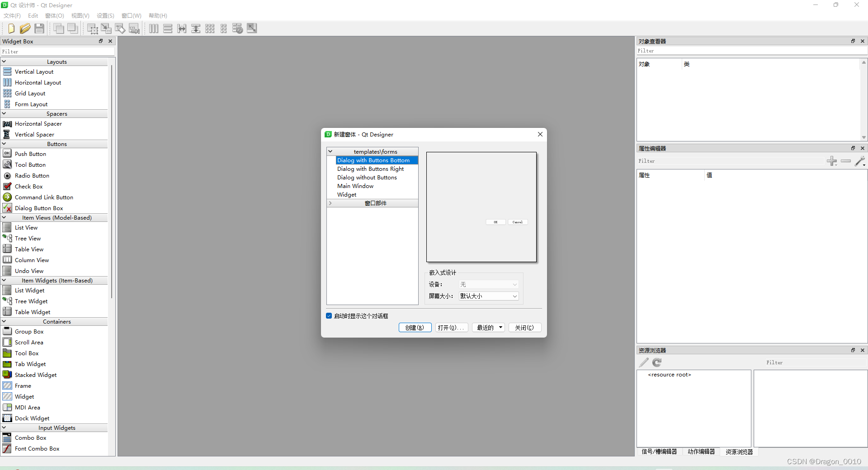The height and width of the screenshot is (470, 868).
Task: Collapse the Containers category
Action: [4, 321]
